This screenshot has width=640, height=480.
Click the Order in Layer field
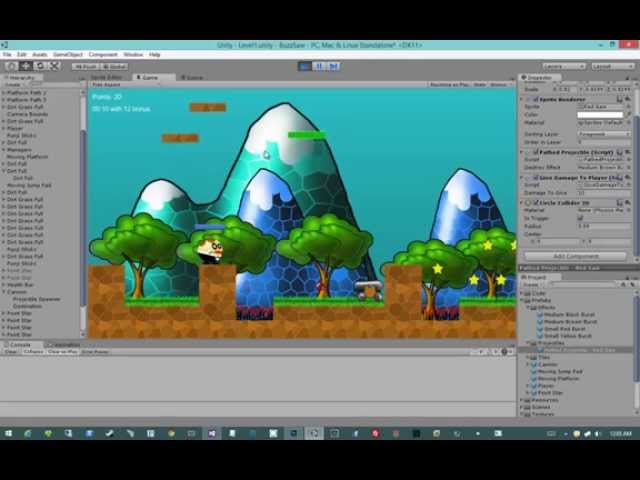pyautogui.click(x=604, y=142)
